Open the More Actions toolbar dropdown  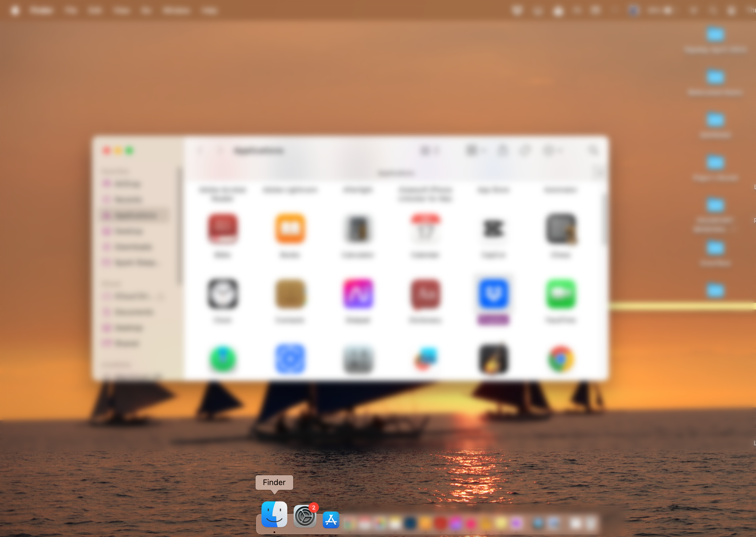[552, 151]
